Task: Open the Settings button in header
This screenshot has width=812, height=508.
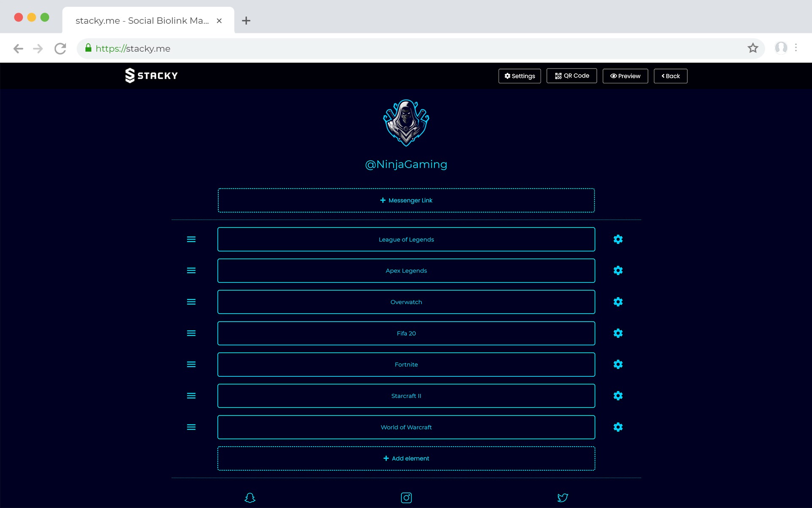Action: click(x=519, y=76)
